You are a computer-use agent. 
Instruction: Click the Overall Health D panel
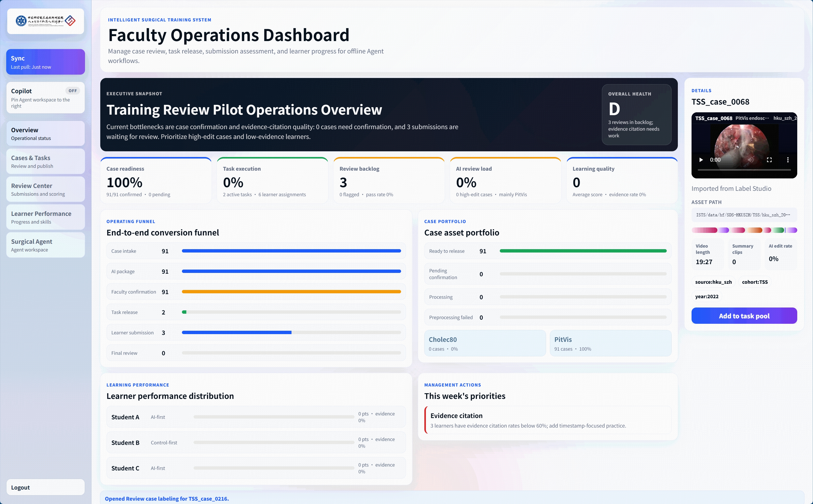click(636, 114)
